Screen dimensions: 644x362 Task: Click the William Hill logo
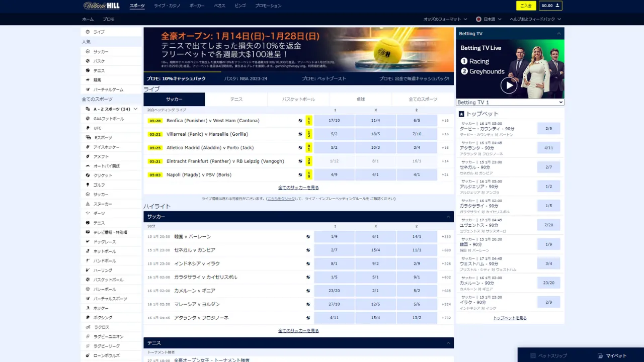[x=103, y=6]
